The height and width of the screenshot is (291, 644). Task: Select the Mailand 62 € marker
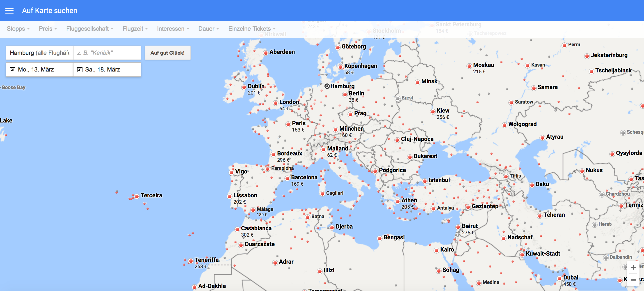pos(324,149)
